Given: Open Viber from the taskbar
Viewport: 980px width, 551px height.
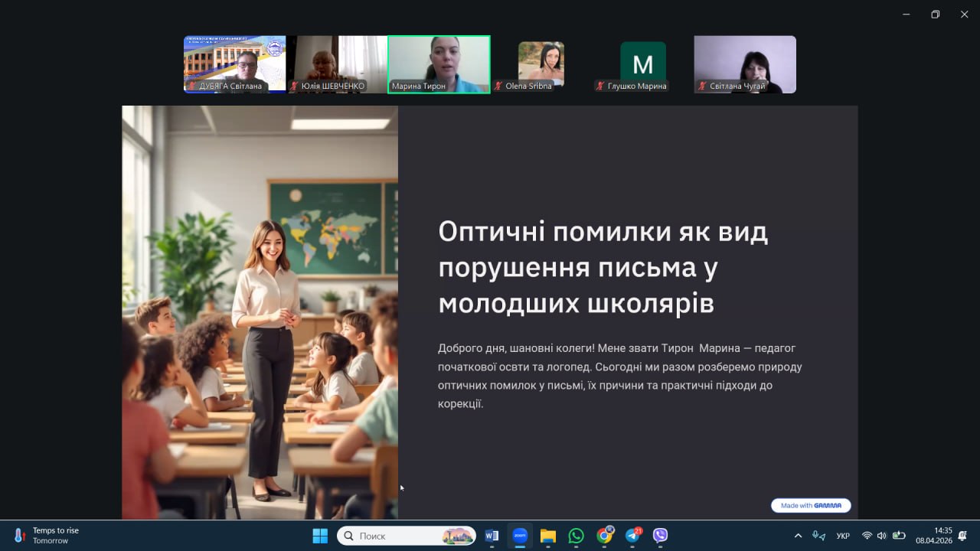Looking at the screenshot, I should tap(660, 536).
